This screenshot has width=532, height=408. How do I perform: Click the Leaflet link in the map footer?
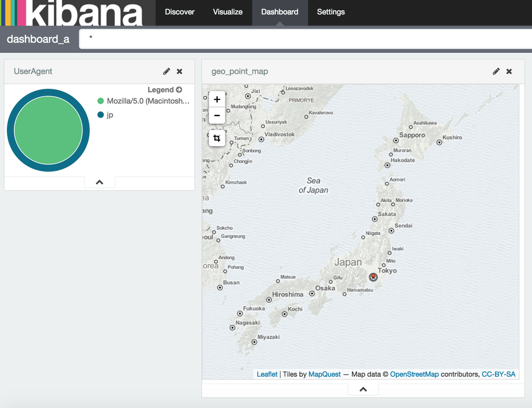point(267,374)
